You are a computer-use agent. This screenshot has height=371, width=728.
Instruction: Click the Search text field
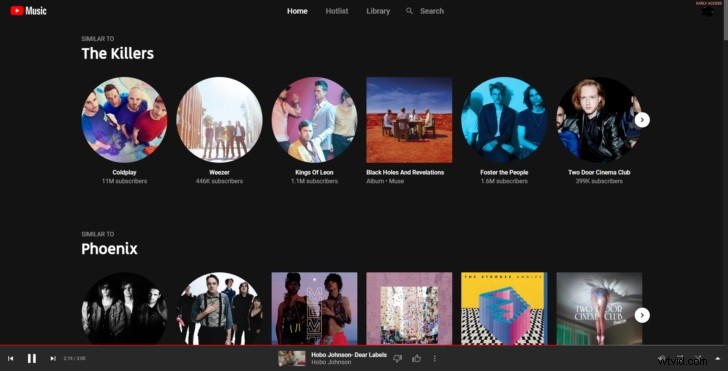click(432, 11)
